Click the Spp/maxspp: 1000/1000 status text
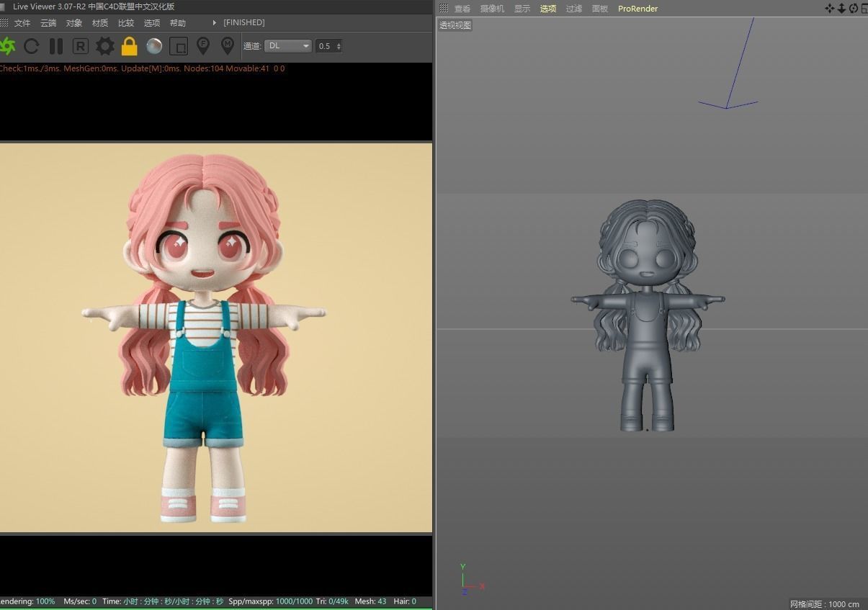868x610 pixels. [271, 601]
